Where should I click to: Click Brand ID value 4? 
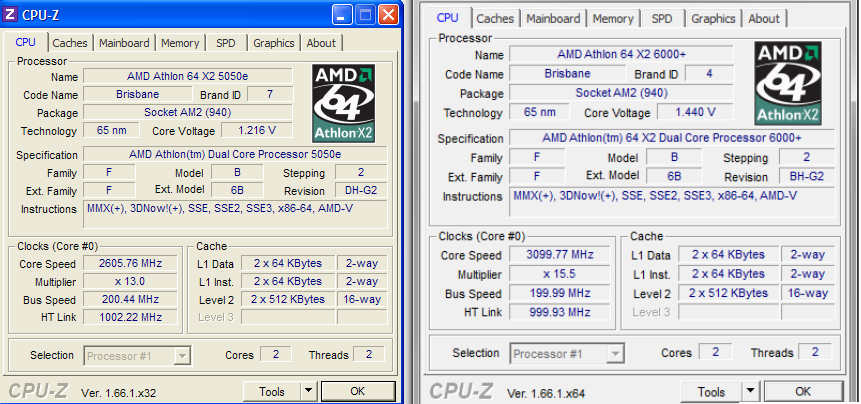(709, 74)
